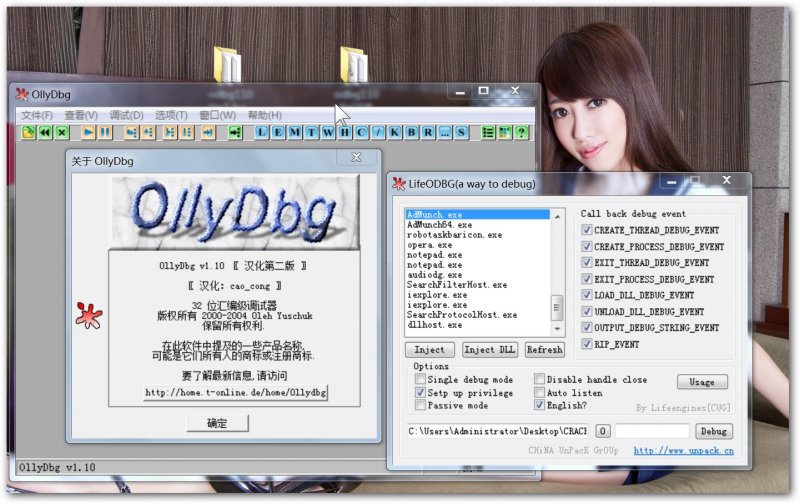800x504 pixels.
Task: Click the Trace into toolbar icon
Action: (x=170, y=133)
